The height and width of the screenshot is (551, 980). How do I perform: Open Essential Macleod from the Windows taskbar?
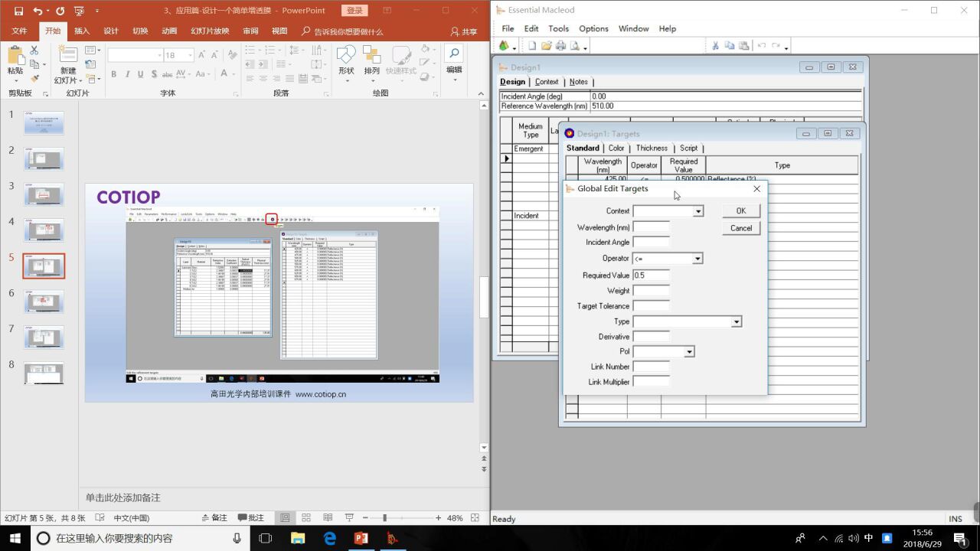pyautogui.click(x=392, y=538)
